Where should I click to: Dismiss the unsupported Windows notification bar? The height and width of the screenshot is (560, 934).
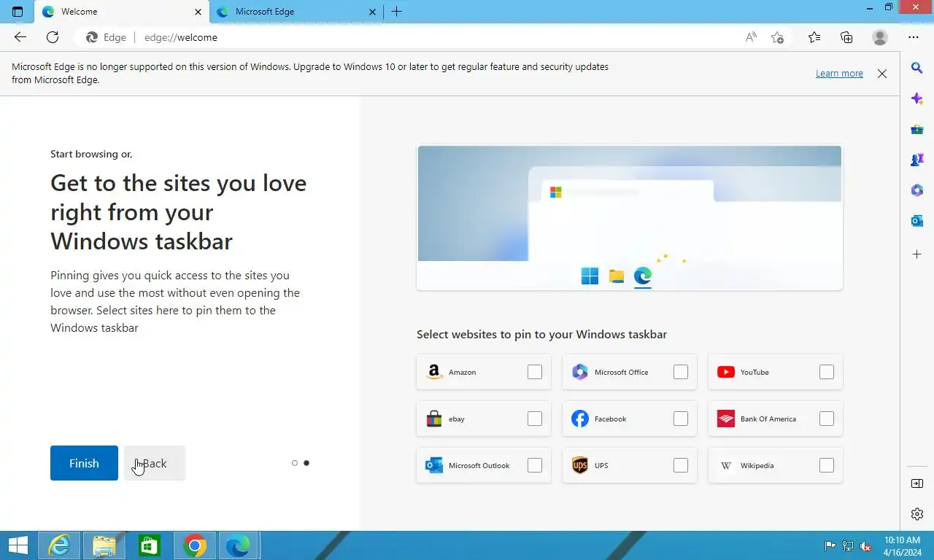(x=882, y=74)
